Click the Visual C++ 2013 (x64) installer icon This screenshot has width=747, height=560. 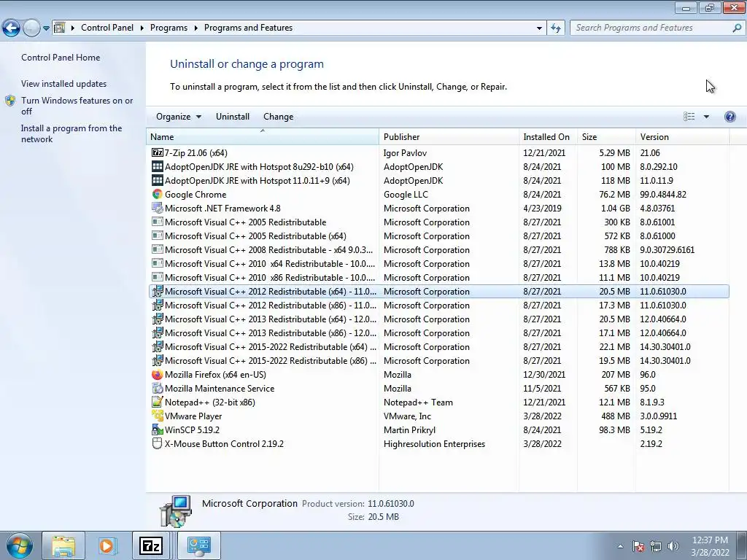[158, 319]
